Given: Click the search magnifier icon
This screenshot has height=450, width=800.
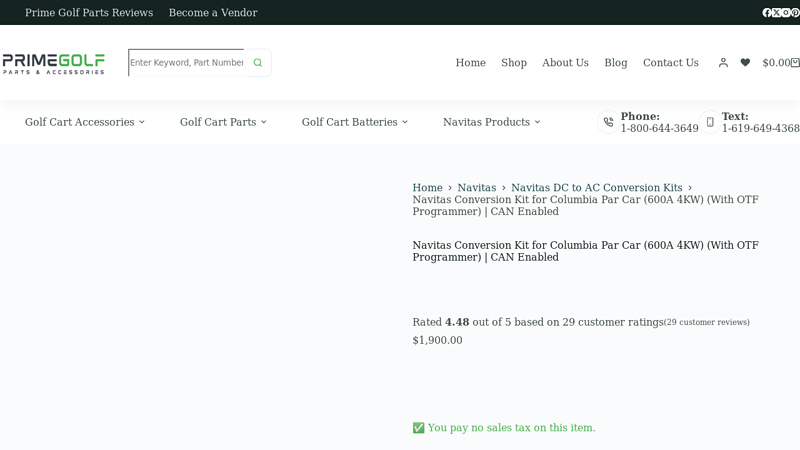Looking at the screenshot, I should point(257,63).
